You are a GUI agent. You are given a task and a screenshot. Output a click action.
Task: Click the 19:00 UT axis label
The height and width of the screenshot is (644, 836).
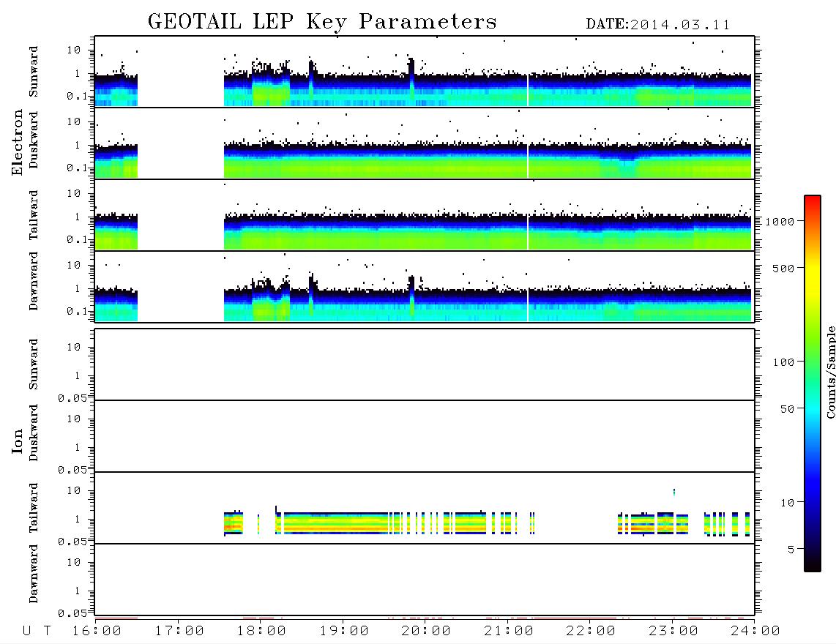point(344,631)
